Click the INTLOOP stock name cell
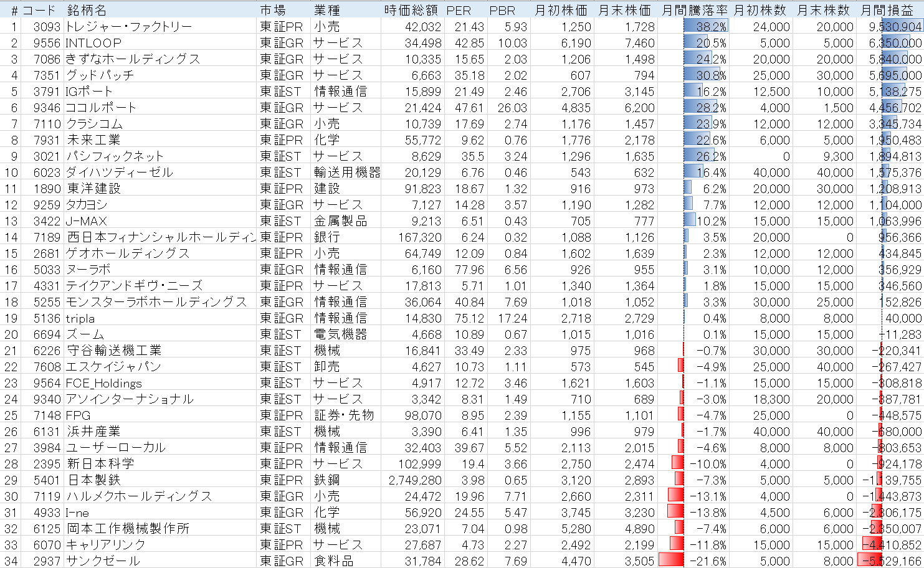 pyautogui.click(x=160, y=43)
